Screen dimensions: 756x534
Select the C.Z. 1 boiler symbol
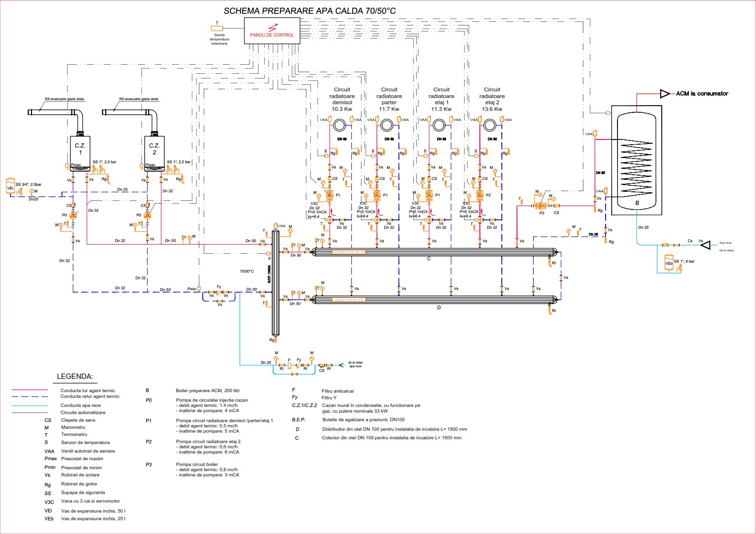coord(80,152)
